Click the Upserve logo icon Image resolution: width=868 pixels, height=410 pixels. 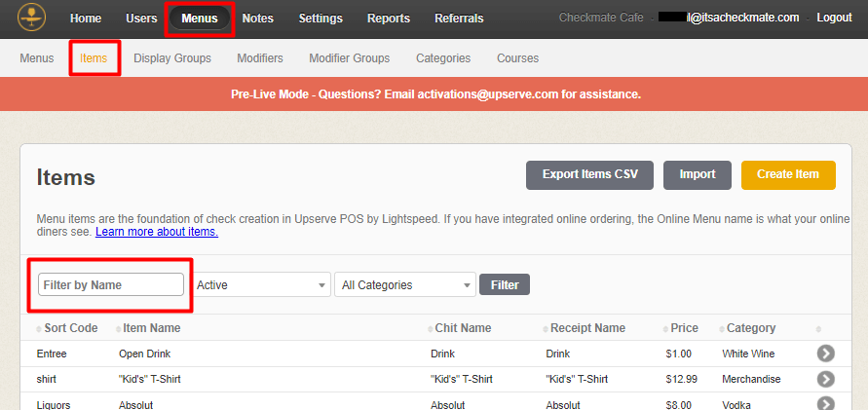pos(35,18)
